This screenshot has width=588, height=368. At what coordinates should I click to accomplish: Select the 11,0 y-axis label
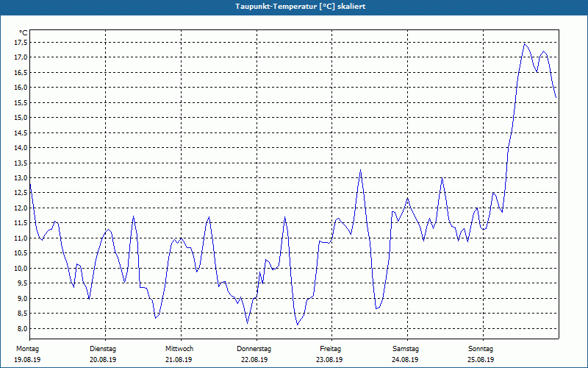21,238
